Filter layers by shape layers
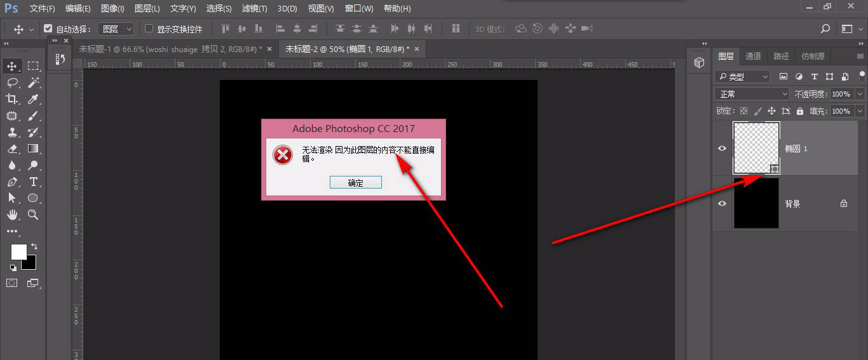868x360 pixels. coord(829,76)
